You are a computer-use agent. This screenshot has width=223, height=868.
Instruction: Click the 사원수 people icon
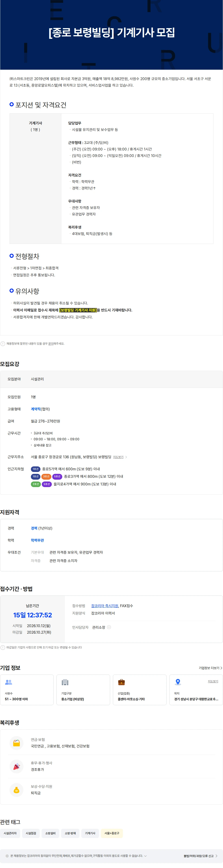[9, 682]
